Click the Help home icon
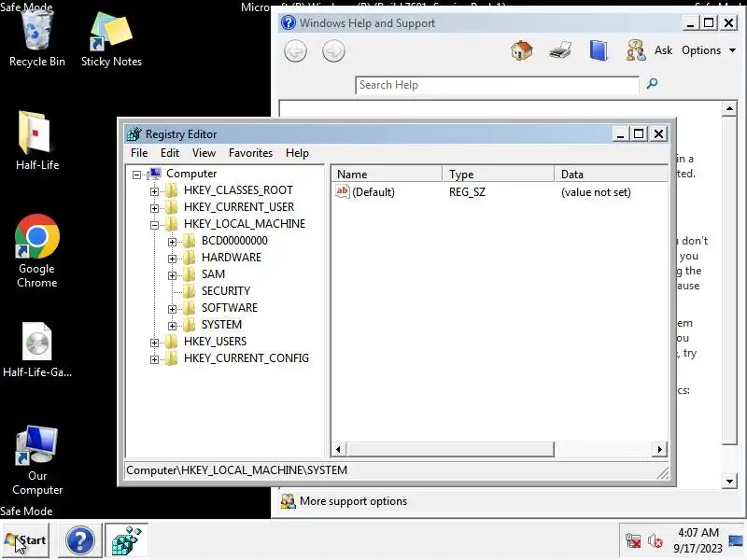Image resolution: width=747 pixels, height=560 pixels. pos(521,50)
